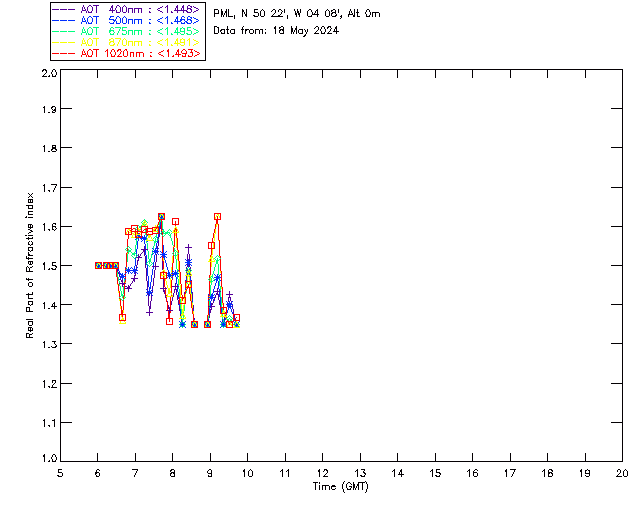Image resolution: width=640 pixels, height=512 pixels.
Task: Click the 5 label on the time axis
Action: tap(60, 473)
